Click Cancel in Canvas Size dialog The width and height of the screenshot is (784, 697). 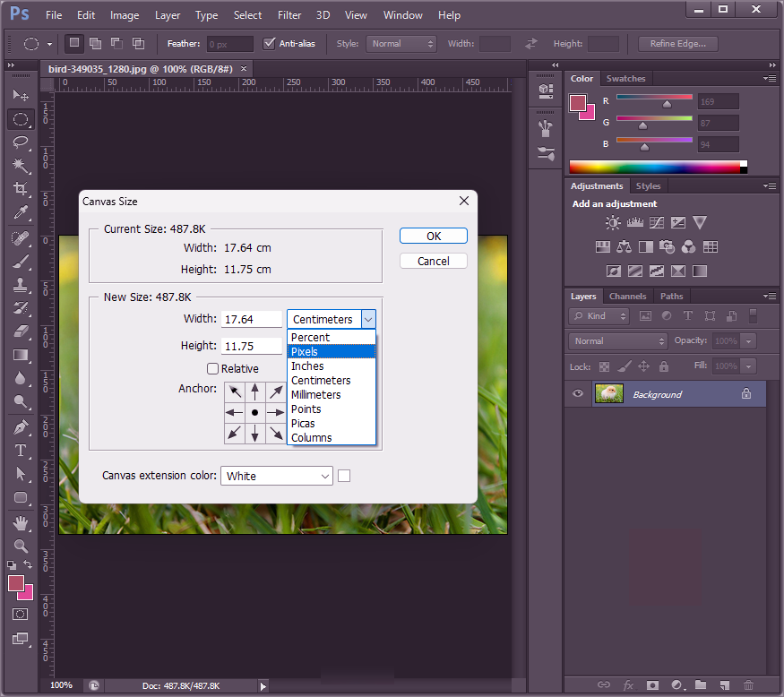coord(434,261)
